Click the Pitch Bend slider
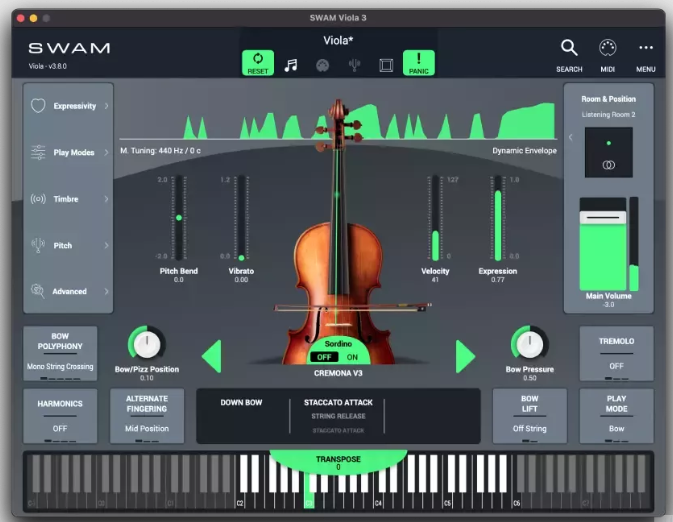The image size is (673, 522). (179, 218)
